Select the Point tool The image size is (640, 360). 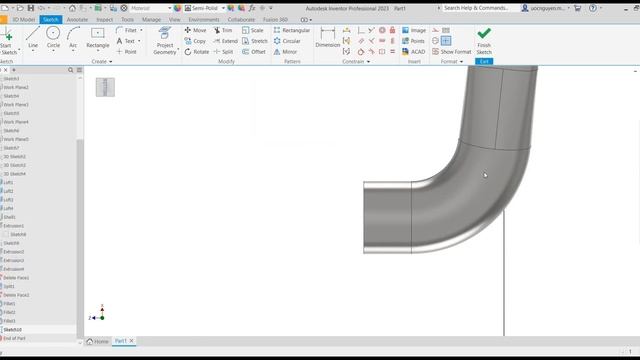pos(127,52)
